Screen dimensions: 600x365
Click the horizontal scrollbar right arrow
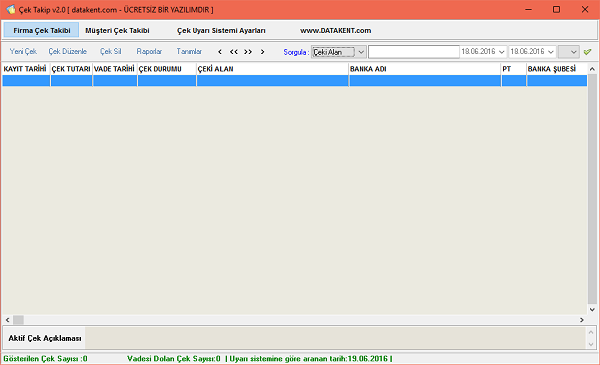(x=582, y=319)
